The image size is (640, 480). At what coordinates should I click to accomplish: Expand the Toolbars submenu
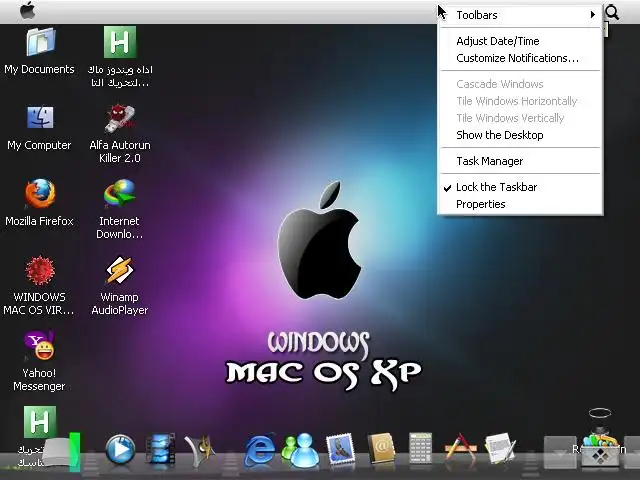click(520, 15)
